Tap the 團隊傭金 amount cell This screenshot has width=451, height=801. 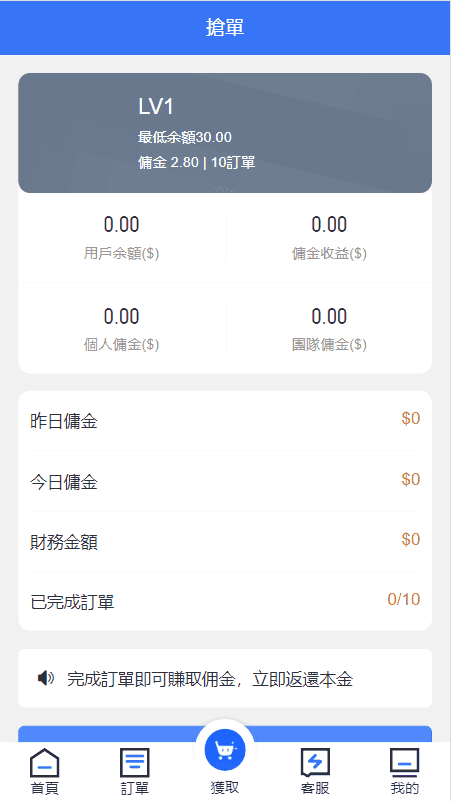click(329, 328)
